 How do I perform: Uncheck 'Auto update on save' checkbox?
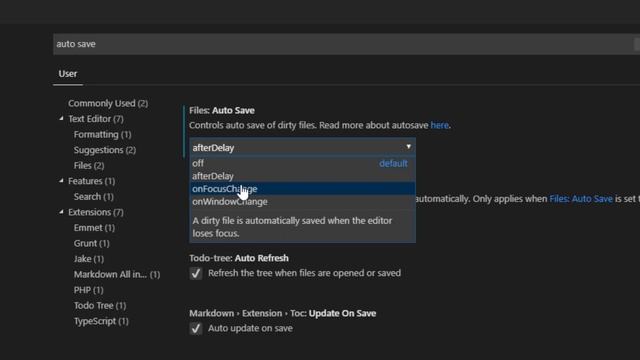point(196,328)
